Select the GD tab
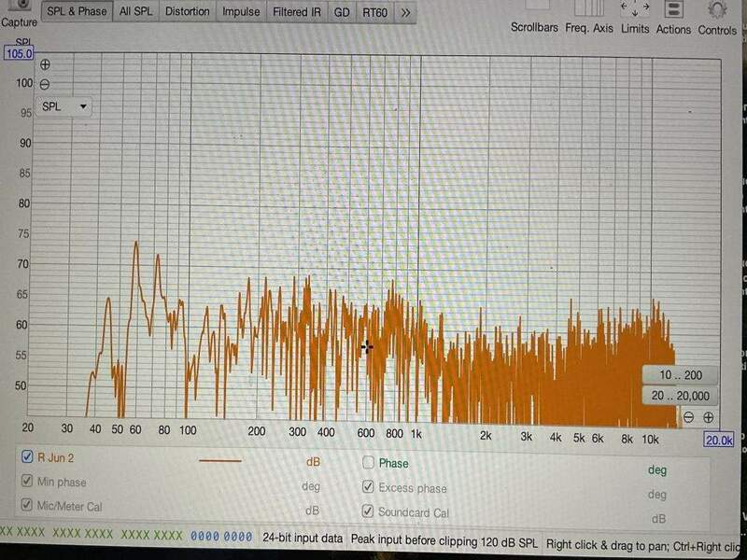This screenshot has width=747, height=560. (x=342, y=12)
